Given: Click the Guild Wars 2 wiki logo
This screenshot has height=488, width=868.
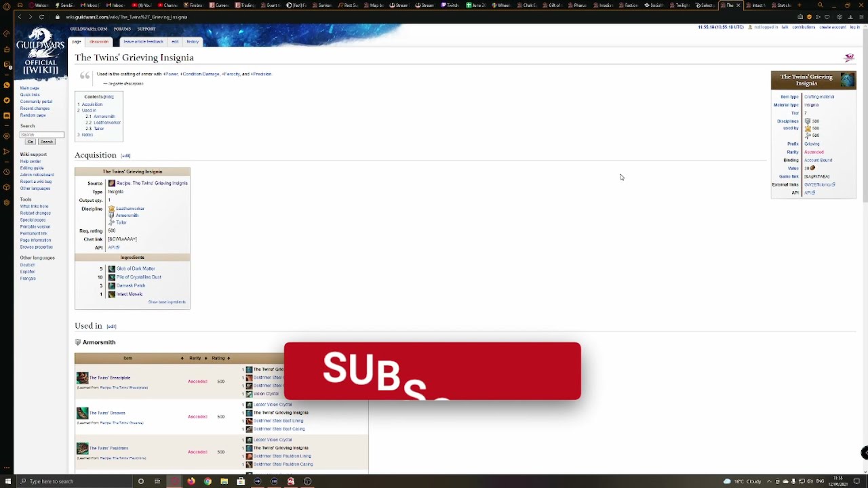Looking at the screenshot, I should 40,52.
